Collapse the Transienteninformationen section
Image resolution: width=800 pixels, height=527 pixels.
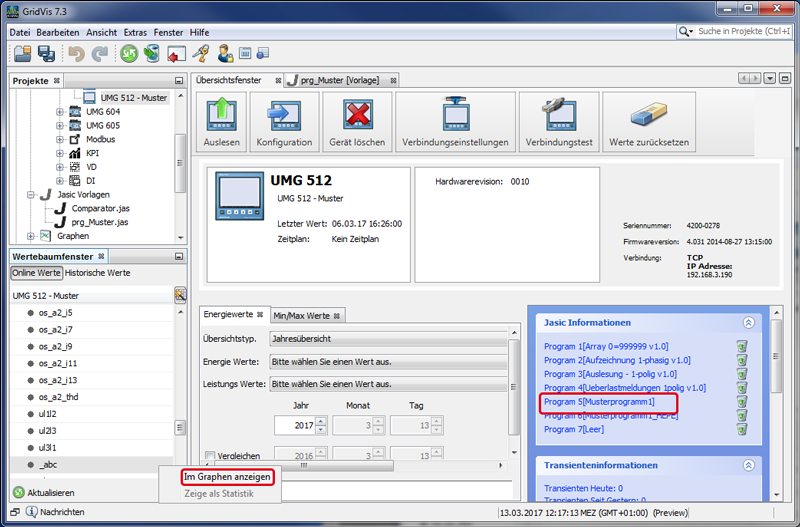tap(748, 465)
